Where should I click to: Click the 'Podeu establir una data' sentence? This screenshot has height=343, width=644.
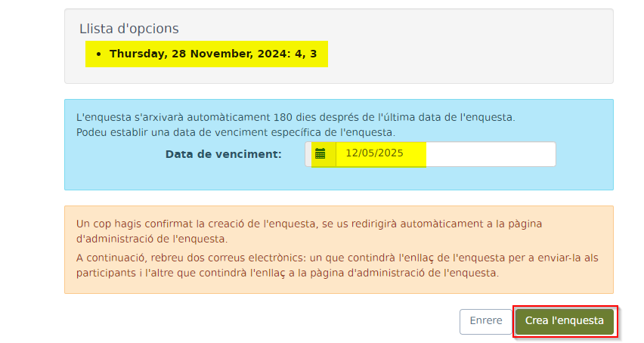pos(236,132)
